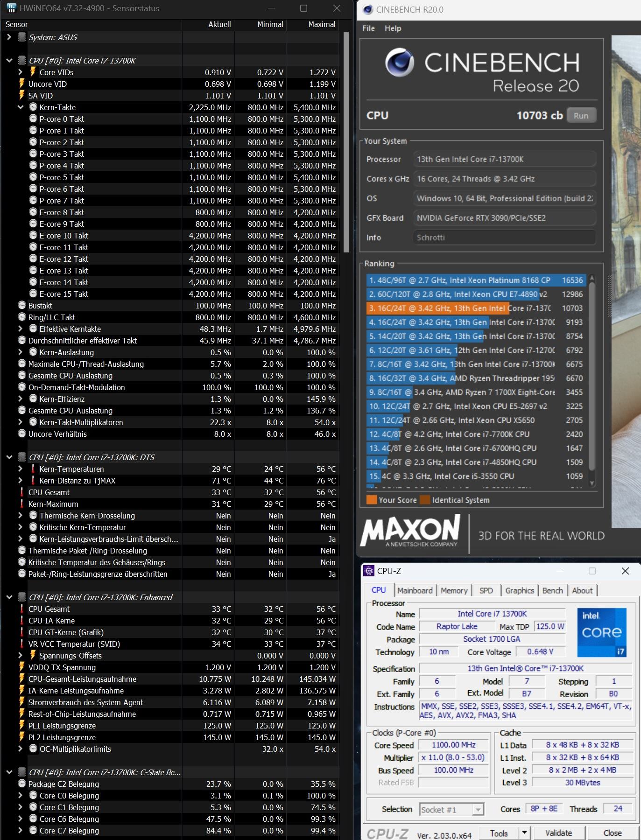Click the Bustakt clock icon

tap(22, 305)
